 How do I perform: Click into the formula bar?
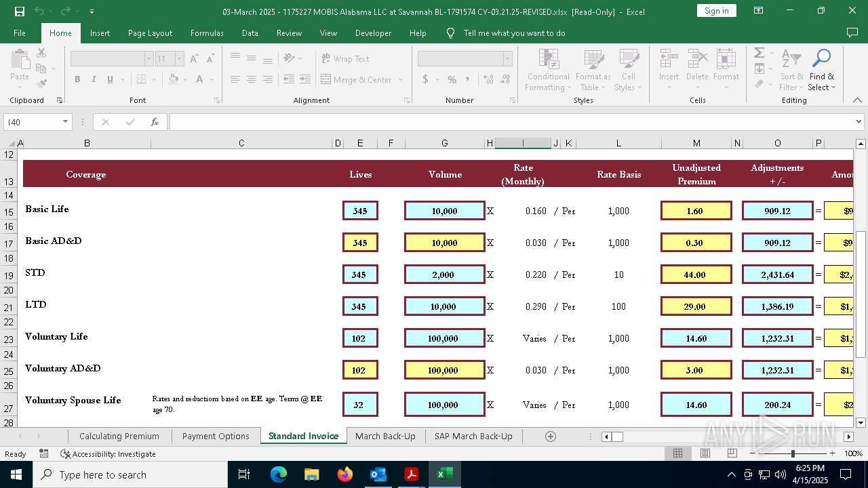[513, 122]
